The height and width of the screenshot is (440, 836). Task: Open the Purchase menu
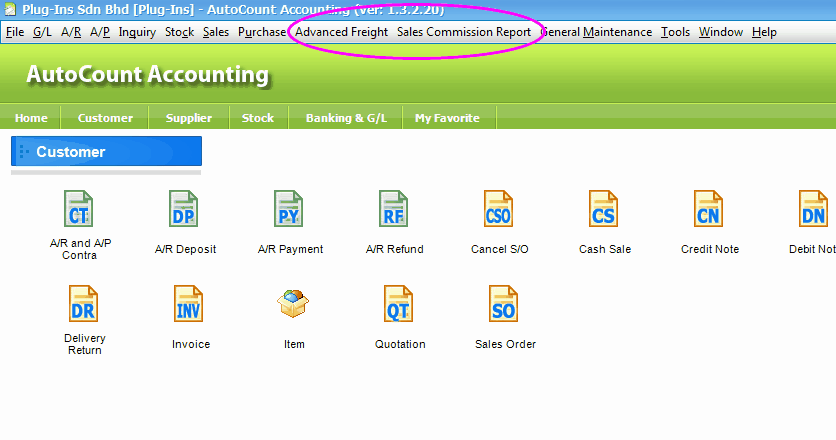pyautogui.click(x=262, y=32)
